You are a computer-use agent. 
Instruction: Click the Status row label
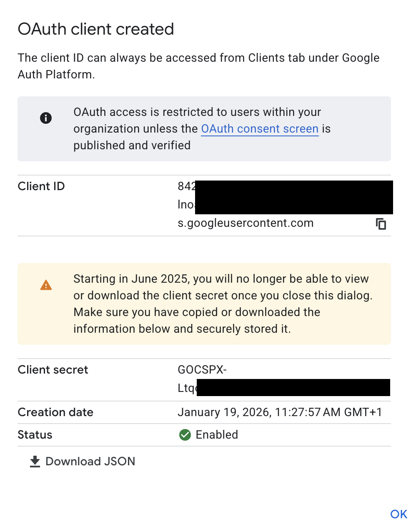pos(35,435)
